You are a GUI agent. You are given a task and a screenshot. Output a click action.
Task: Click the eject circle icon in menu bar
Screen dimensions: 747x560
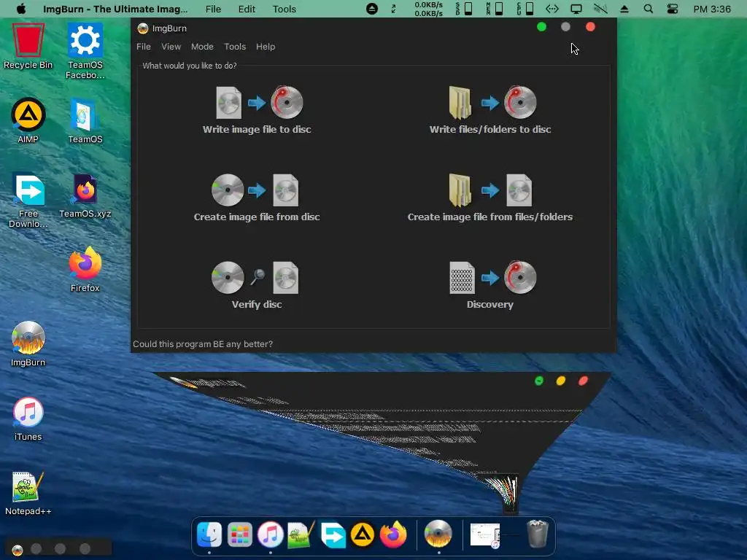tap(372, 9)
